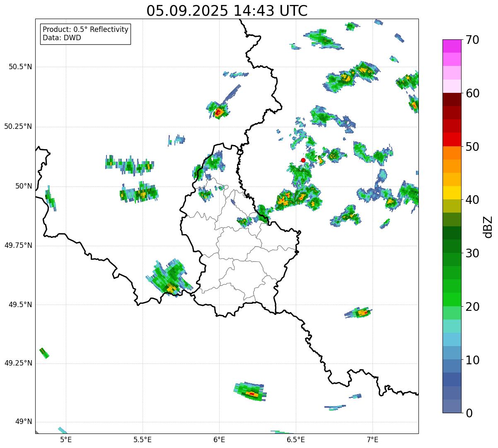Click the "50°N" latitude label
498x448 pixels.
pyautogui.click(x=24, y=186)
